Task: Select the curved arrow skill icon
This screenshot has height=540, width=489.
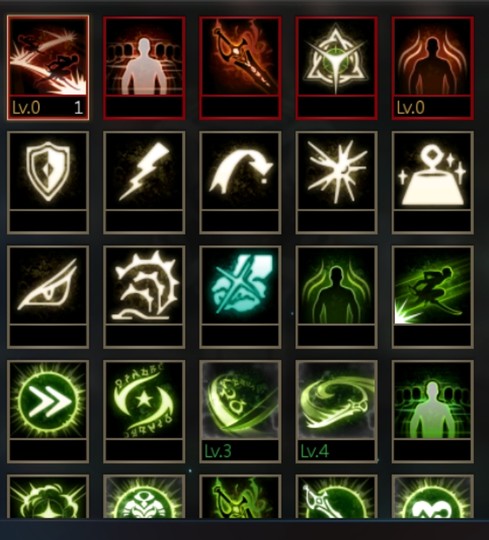Action: point(240,183)
